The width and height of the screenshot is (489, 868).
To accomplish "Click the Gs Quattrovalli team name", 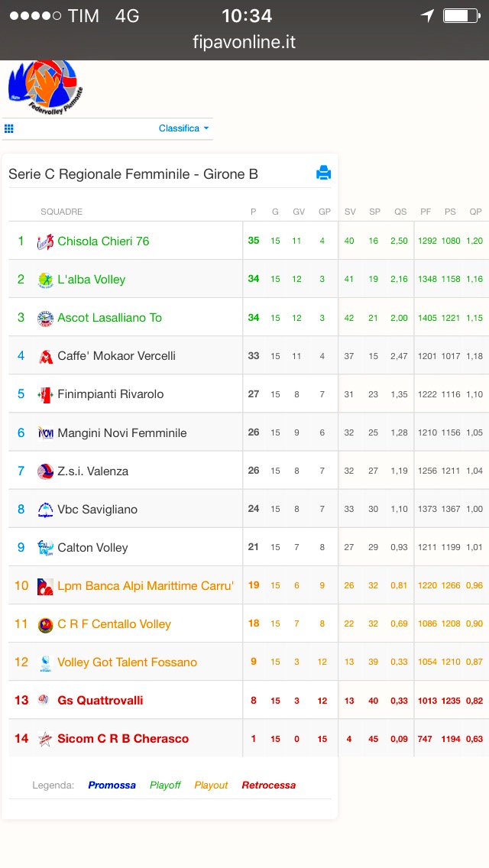I will click(x=100, y=700).
